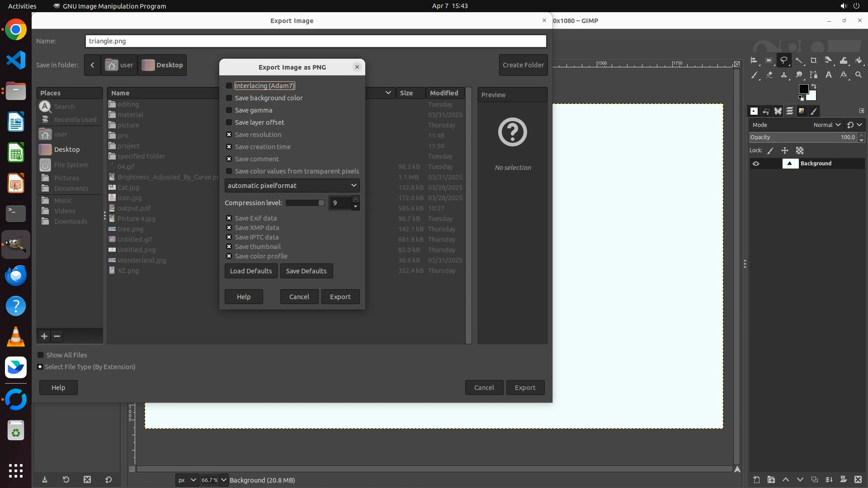
Task: Select the Zoom magnifier tool
Action: [859, 75]
